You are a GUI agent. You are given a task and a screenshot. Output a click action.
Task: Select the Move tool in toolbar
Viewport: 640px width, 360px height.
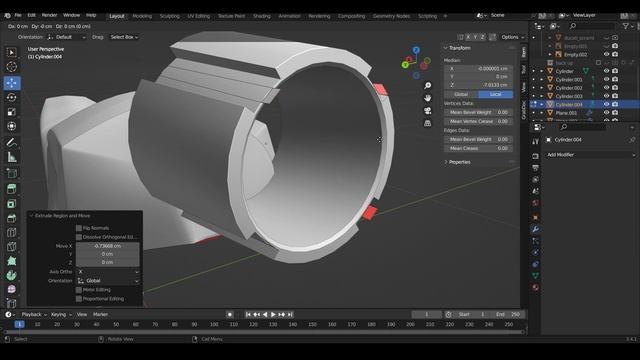(11, 83)
